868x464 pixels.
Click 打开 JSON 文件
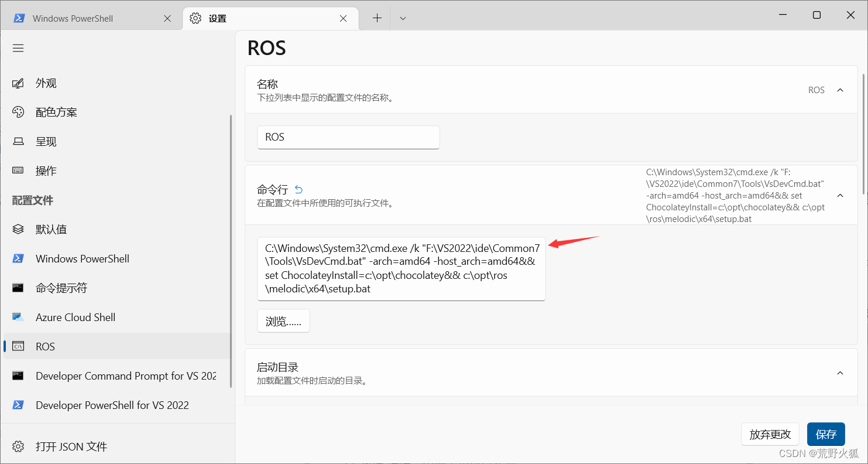coord(116,446)
